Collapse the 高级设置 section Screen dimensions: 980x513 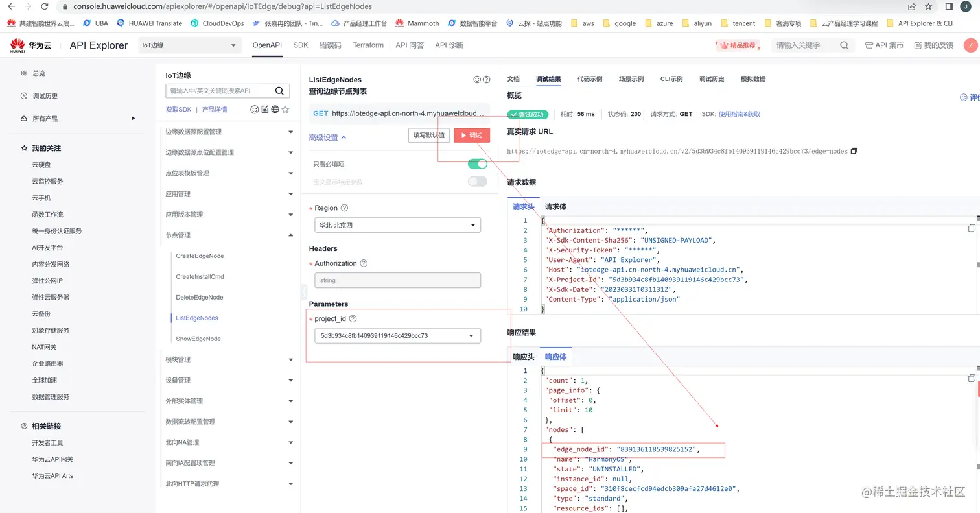(327, 137)
